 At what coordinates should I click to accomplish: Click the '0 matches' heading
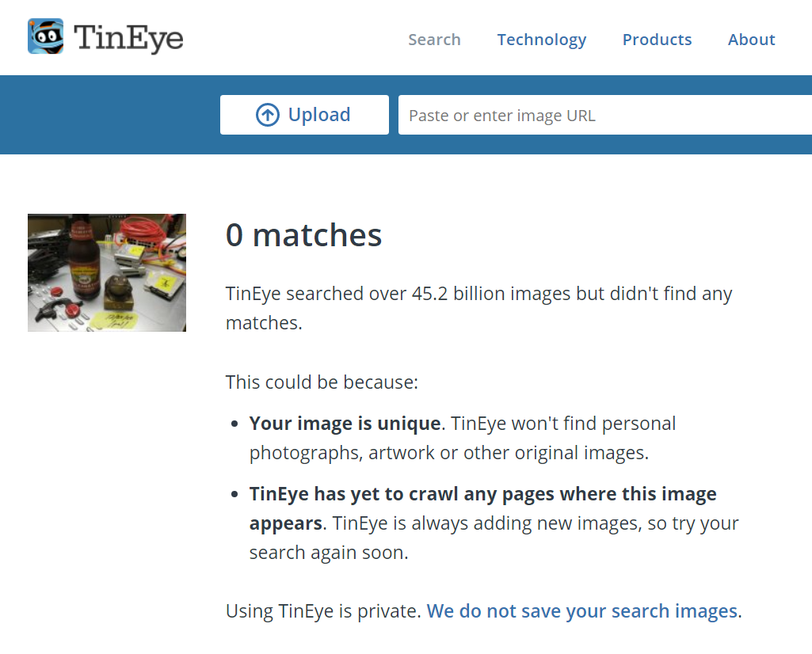coord(304,235)
